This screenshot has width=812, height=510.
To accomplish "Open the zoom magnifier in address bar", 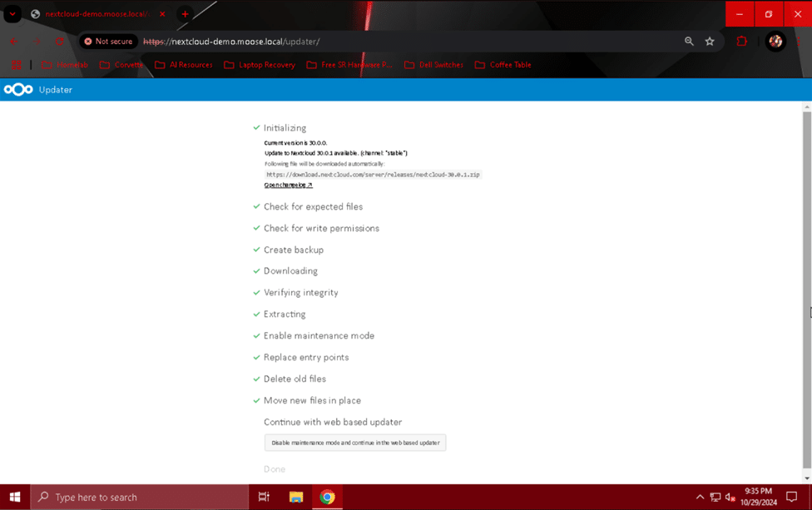I will point(689,42).
